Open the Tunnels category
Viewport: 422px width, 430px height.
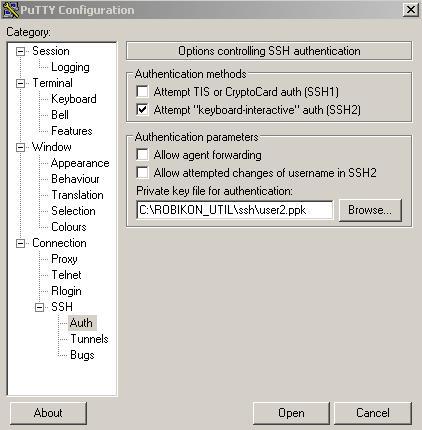(89, 339)
